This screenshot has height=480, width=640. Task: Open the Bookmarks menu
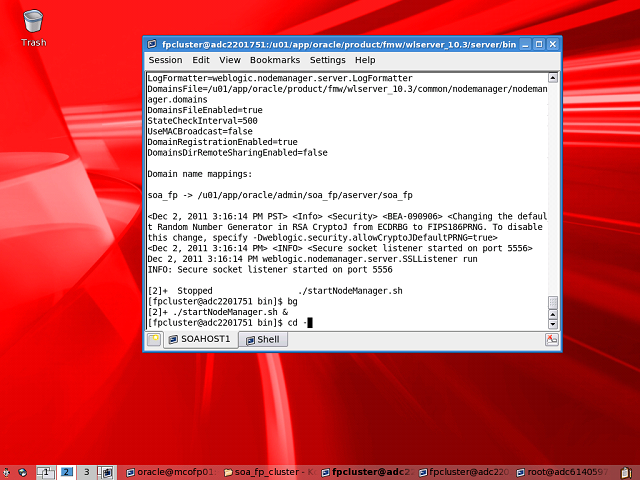(x=275, y=60)
